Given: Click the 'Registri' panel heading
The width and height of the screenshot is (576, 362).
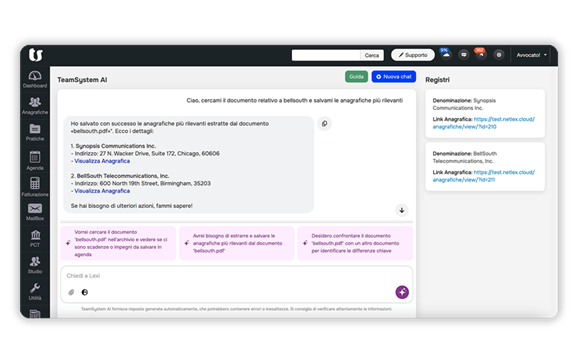Looking at the screenshot, I should [437, 80].
